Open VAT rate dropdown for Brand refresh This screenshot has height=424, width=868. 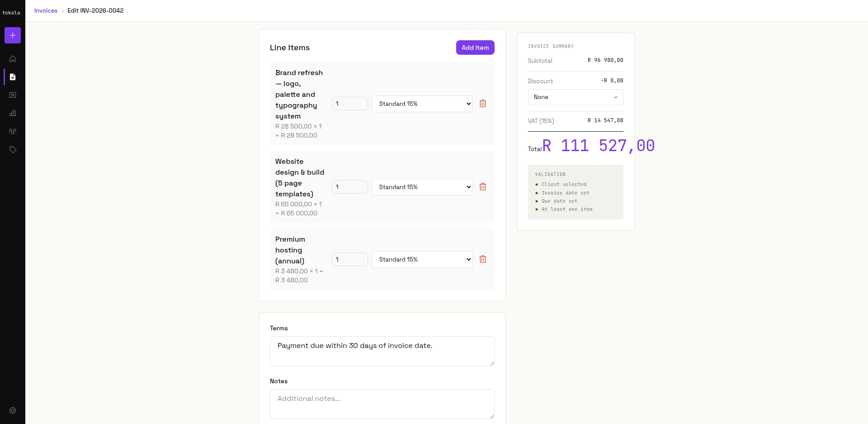coord(422,104)
